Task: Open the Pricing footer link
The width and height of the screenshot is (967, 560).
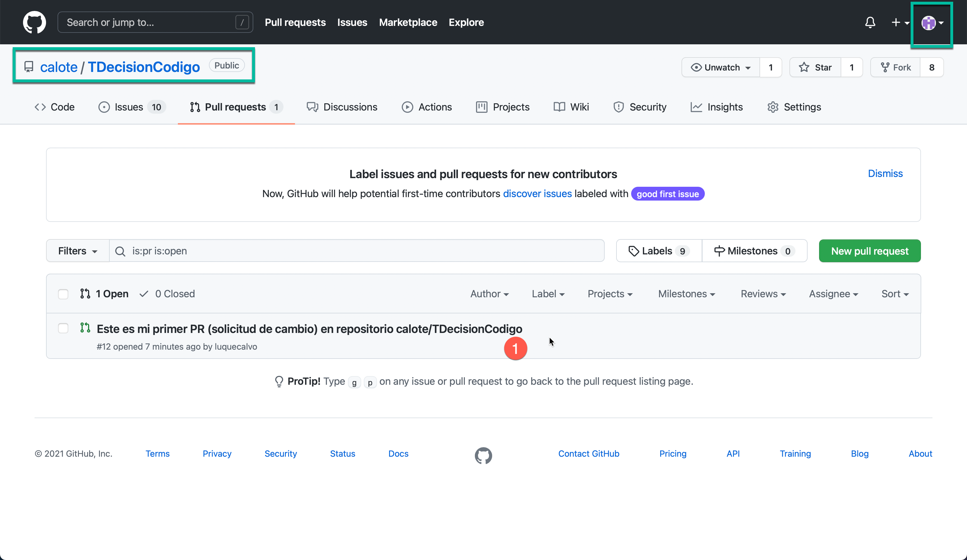Action: click(x=673, y=454)
